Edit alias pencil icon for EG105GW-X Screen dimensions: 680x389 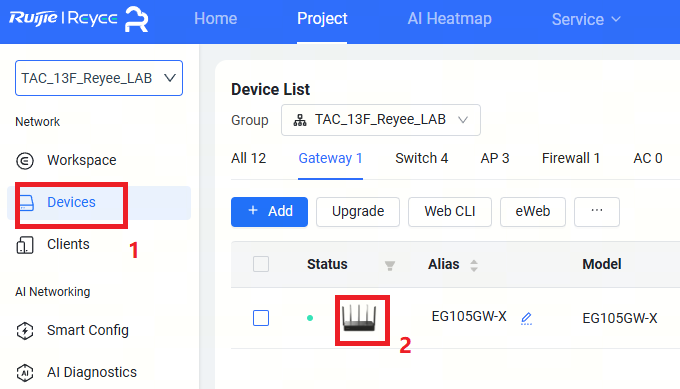click(526, 318)
